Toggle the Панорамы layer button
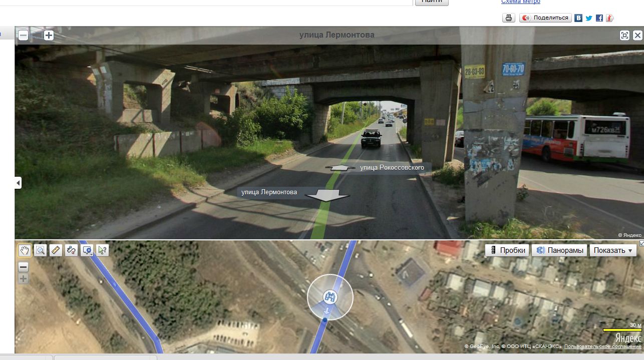Screen dimensions: 644x360 tap(559, 250)
